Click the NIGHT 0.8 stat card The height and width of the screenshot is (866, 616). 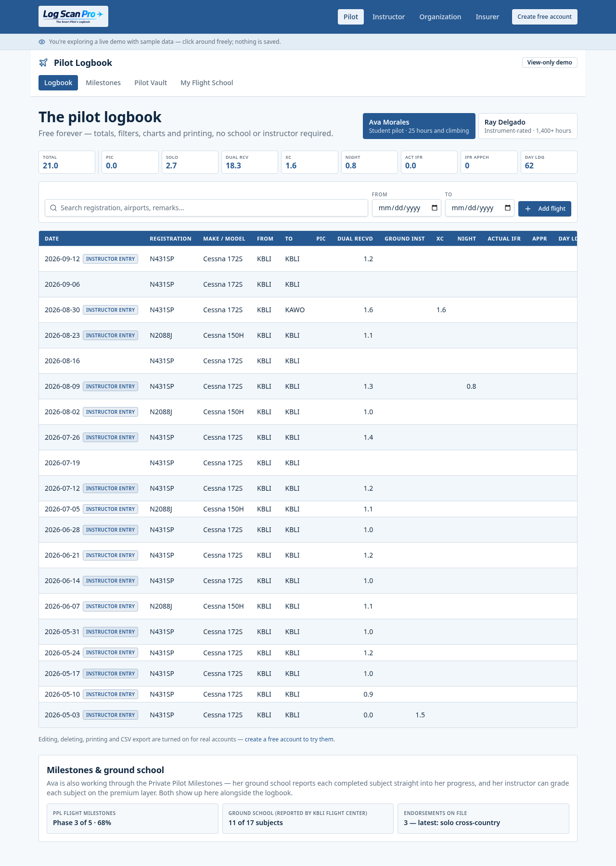369,162
